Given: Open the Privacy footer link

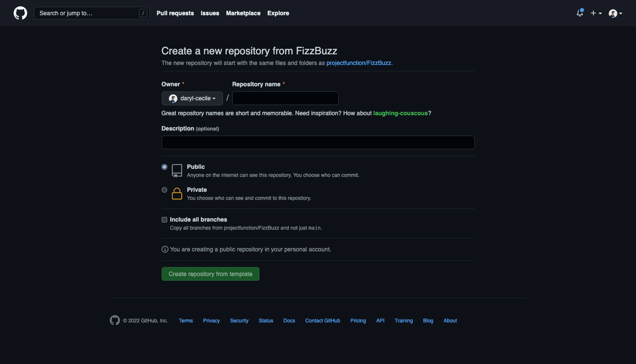Looking at the screenshot, I should pos(211,320).
